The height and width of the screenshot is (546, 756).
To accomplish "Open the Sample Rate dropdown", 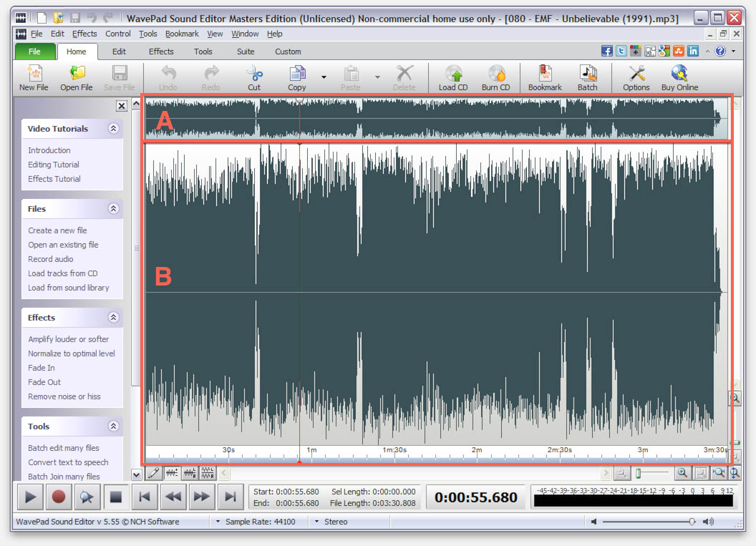I will (218, 522).
